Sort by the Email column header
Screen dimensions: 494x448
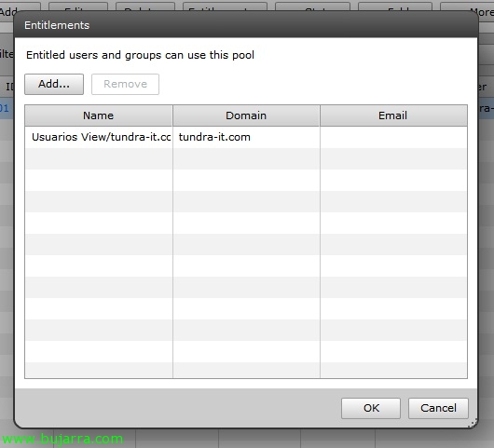point(393,115)
